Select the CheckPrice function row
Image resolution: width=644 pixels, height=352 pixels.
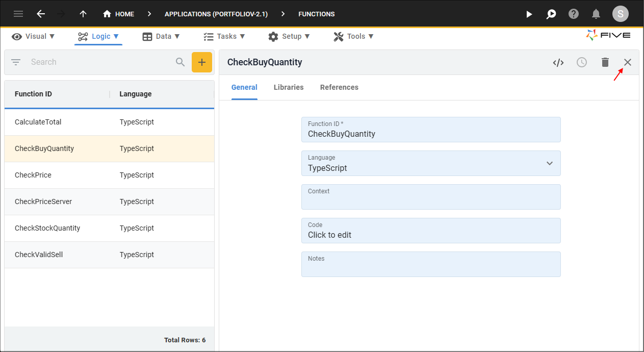click(x=109, y=175)
